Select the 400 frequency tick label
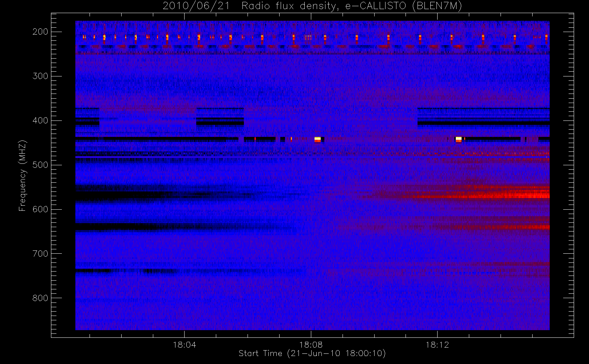The width and height of the screenshot is (589, 364). pyautogui.click(x=40, y=120)
